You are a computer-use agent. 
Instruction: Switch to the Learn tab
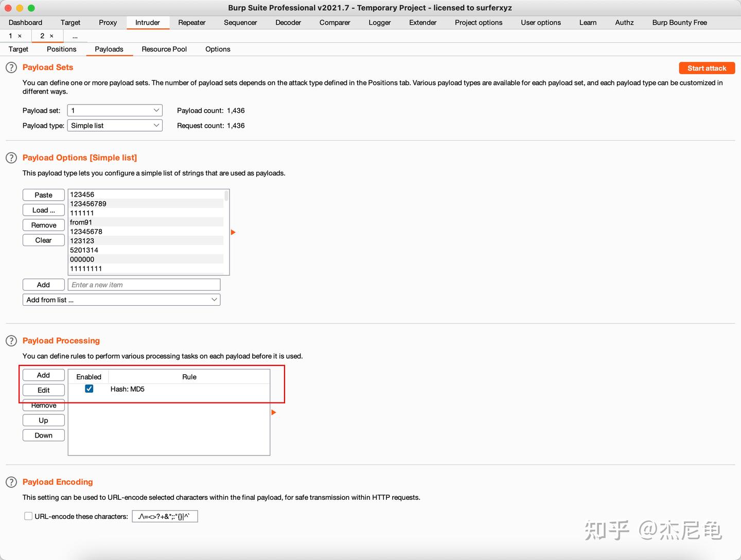point(588,23)
